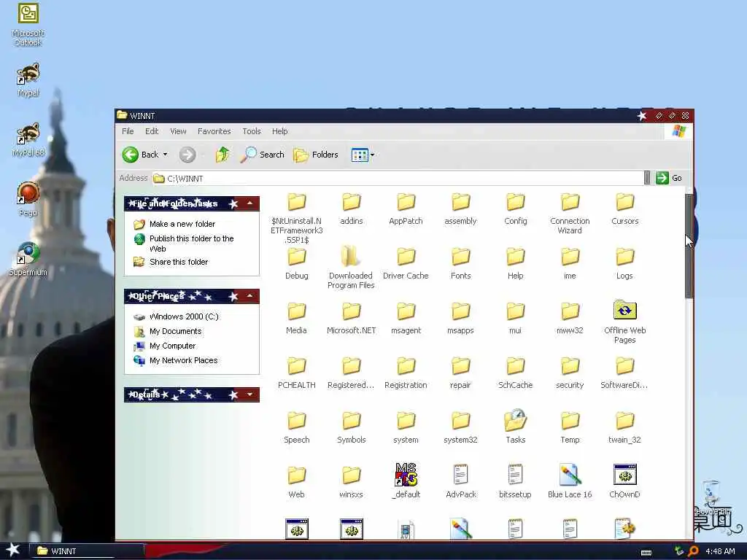Open the Mypal desktop shortcut
The height and width of the screenshot is (560, 747).
(28, 79)
